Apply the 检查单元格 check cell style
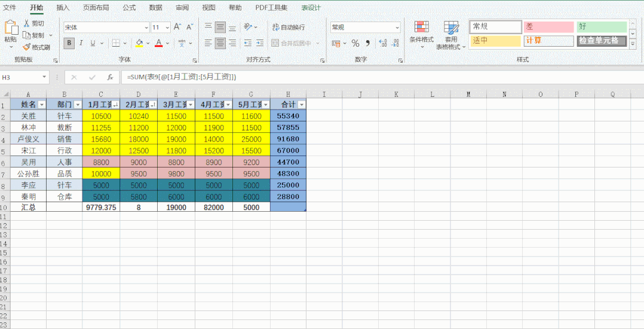 coord(602,41)
